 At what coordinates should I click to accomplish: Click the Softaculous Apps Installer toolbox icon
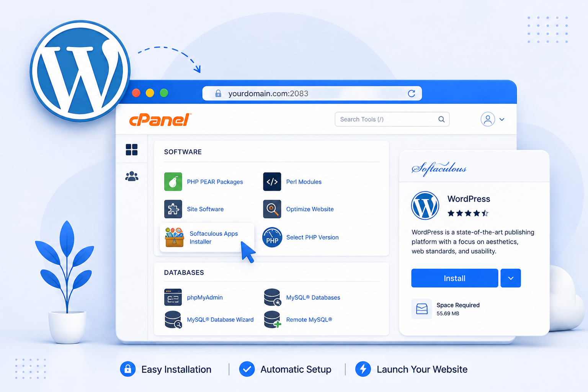[175, 237]
